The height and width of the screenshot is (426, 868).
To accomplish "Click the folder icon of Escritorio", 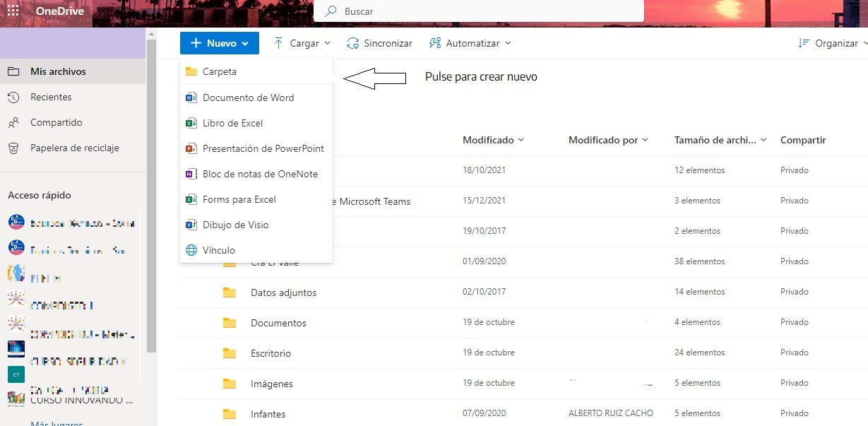I will pyautogui.click(x=229, y=353).
